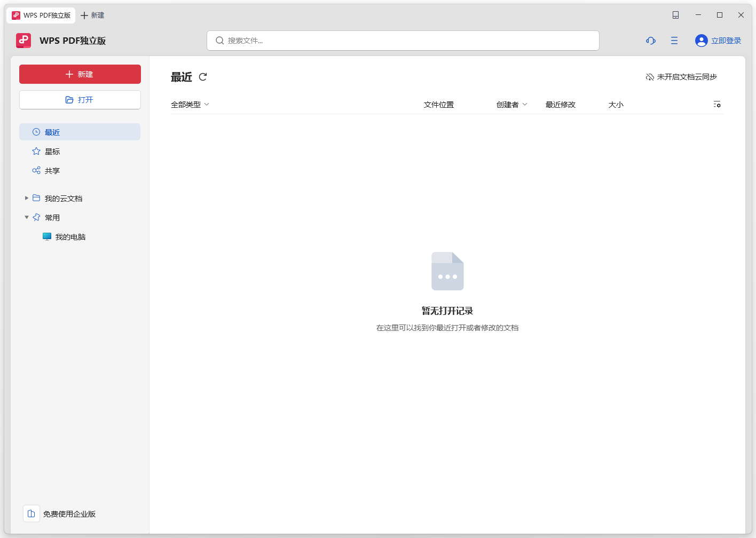Expand the 我的云文档 tree node

click(27, 197)
